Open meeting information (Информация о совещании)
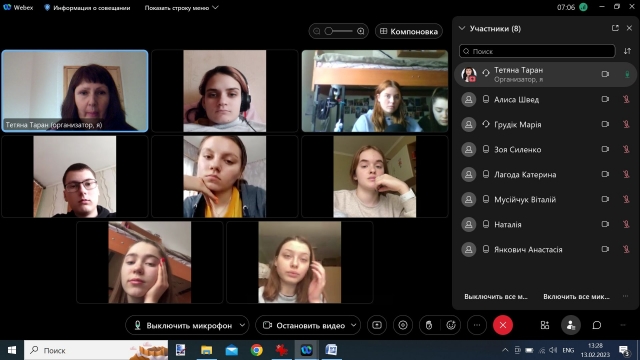 (87, 7)
